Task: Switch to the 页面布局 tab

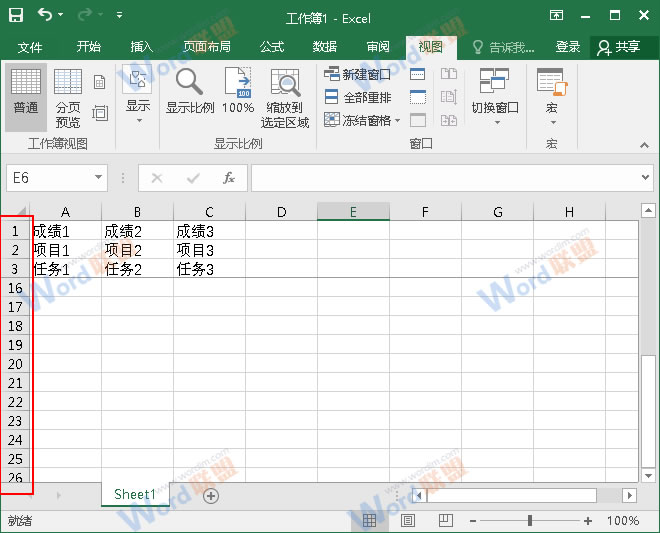Action: (x=207, y=47)
